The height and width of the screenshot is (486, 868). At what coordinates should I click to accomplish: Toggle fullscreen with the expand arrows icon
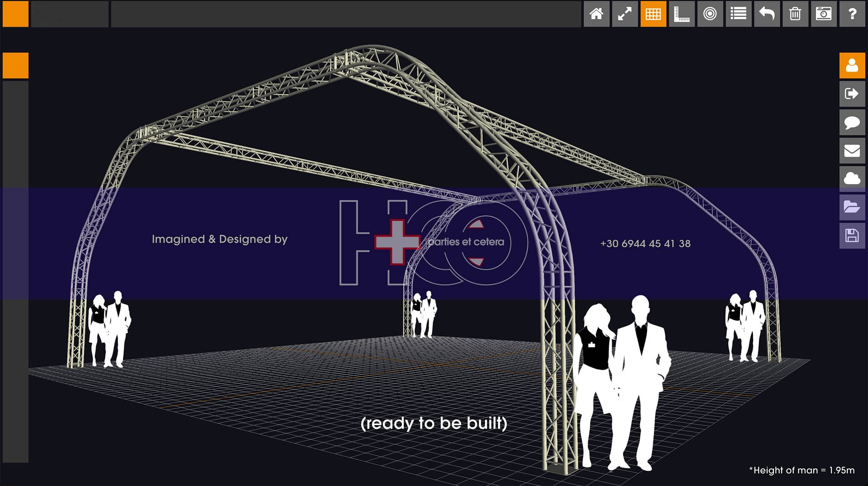click(625, 14)
